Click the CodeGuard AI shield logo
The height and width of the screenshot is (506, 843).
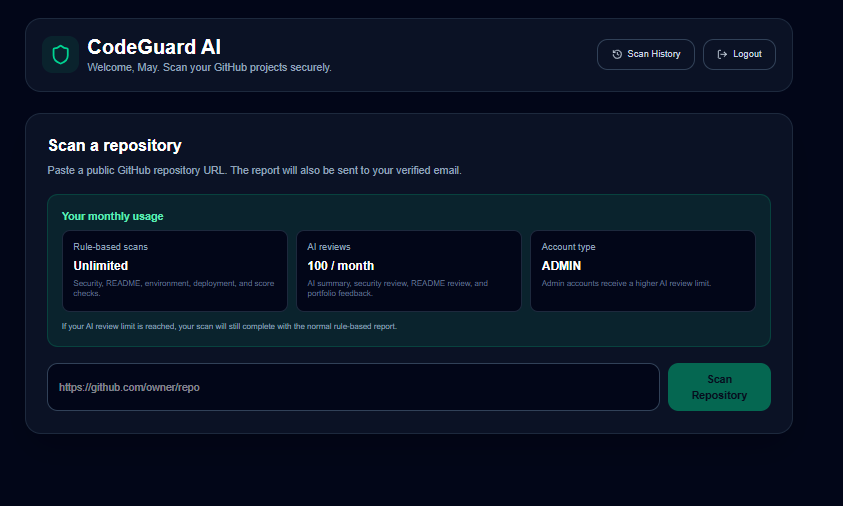(x=60, y=54)
